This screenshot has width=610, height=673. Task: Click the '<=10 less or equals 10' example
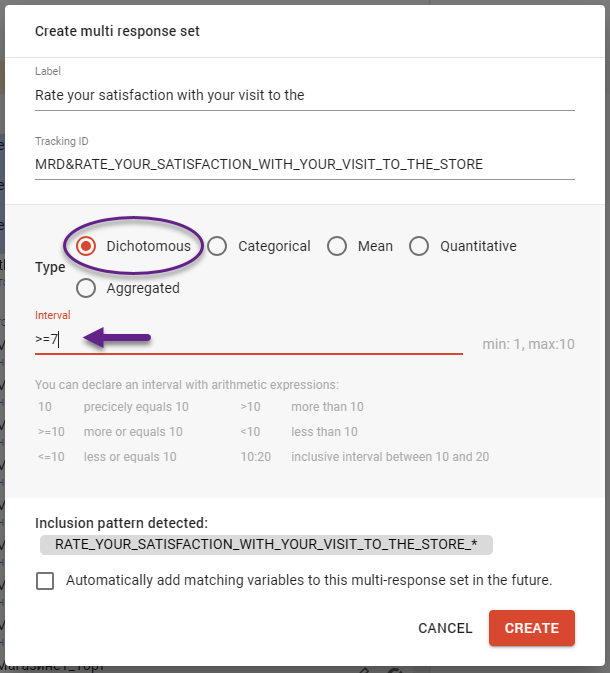tap(106, 457)
